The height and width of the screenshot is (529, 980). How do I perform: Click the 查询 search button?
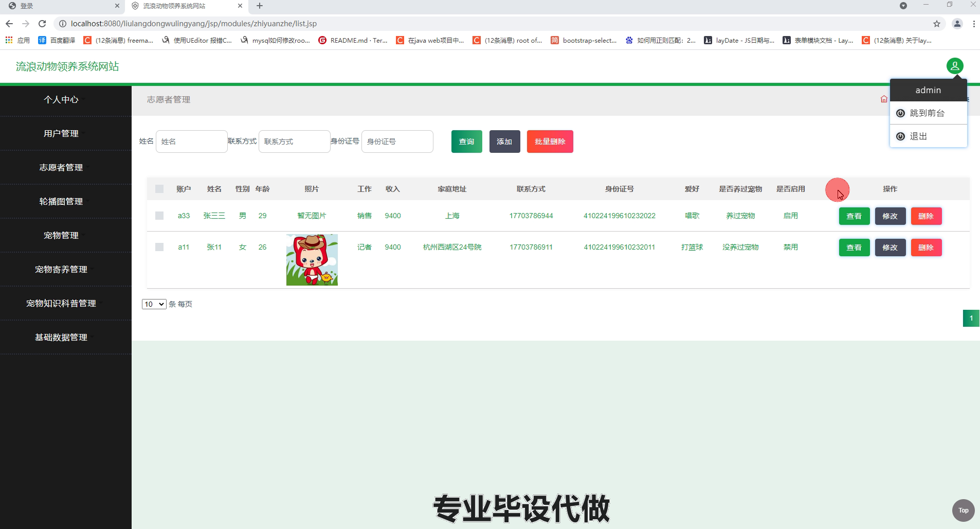[466, 142]
